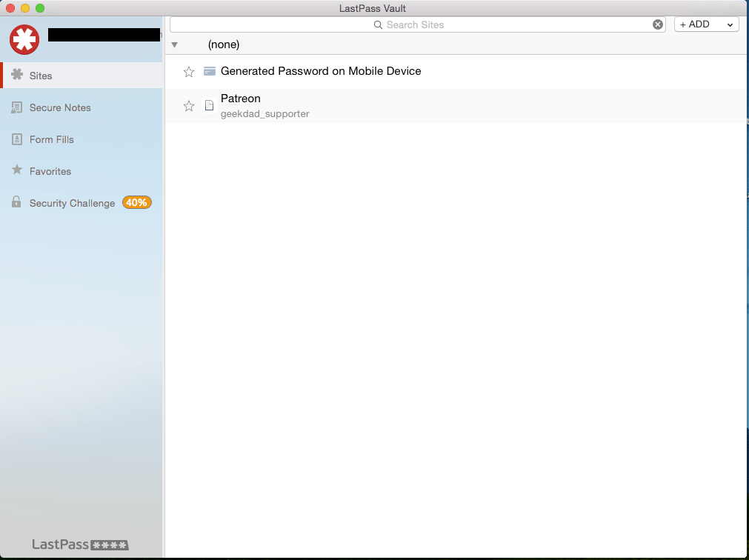
Task: Click the LastPass red asterisk logo
Action: [24, 39]
